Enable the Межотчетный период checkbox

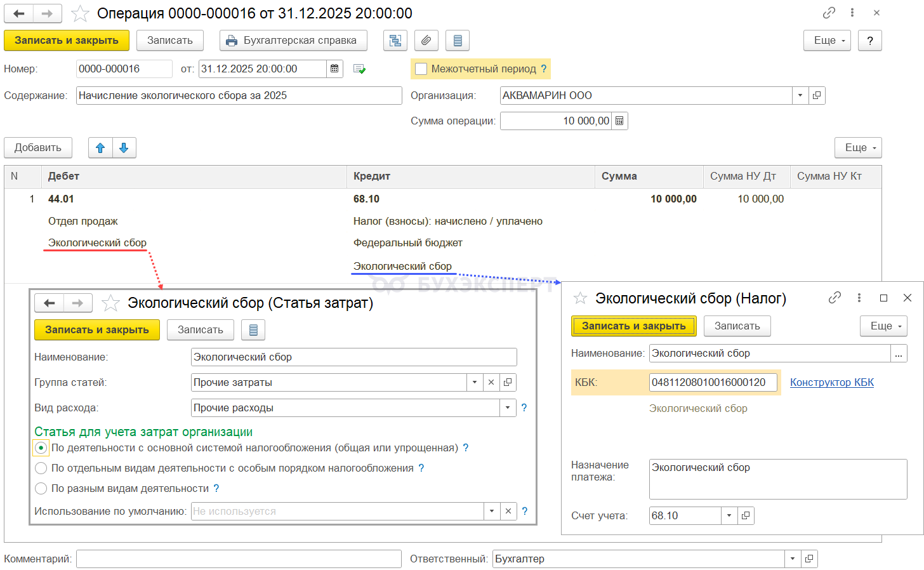click(x=421, y=69)
